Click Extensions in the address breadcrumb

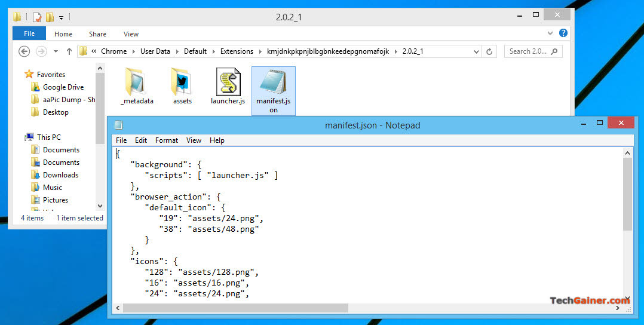click(237, 51)
